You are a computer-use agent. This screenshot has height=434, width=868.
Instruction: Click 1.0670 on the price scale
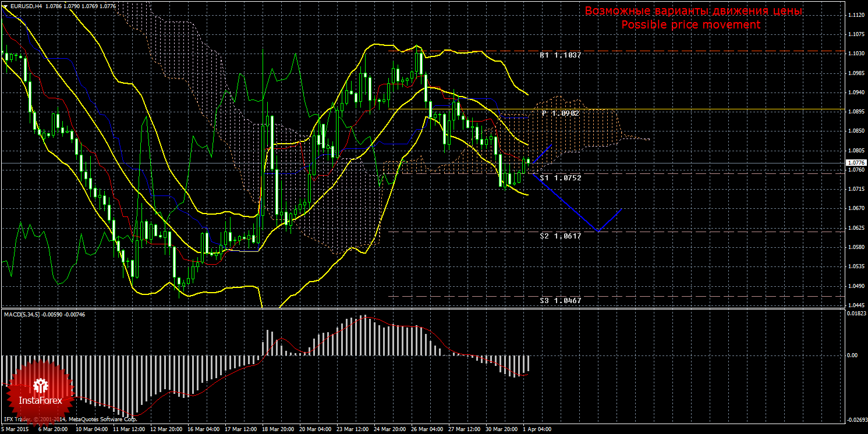coord(856,209)
